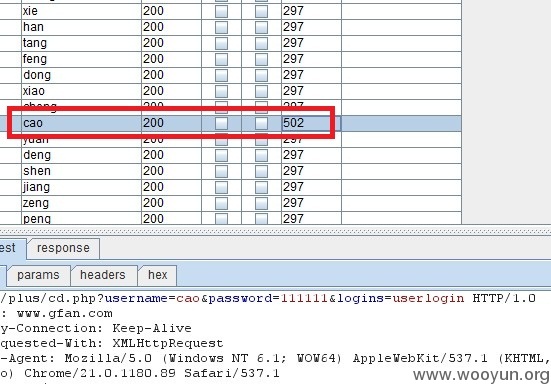551x384 pixels.
Task: Click the 297 length cell in feng row
Action: tap(311, 59)
